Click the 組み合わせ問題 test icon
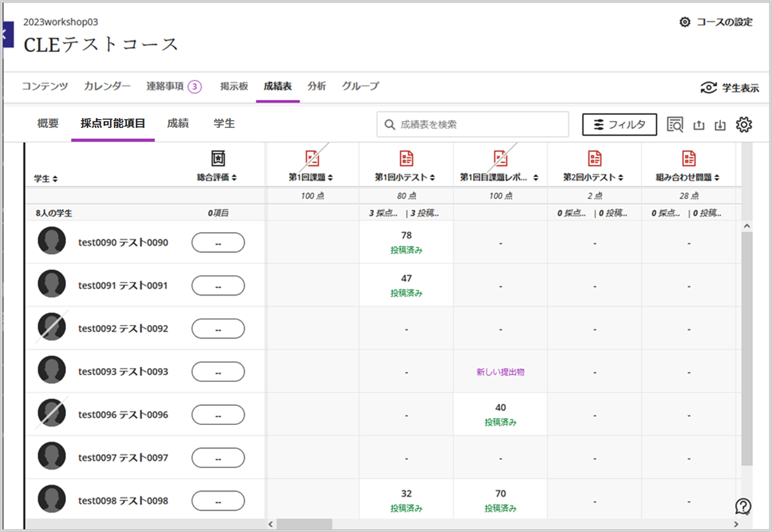772x532 pixels. click(689, 158)
